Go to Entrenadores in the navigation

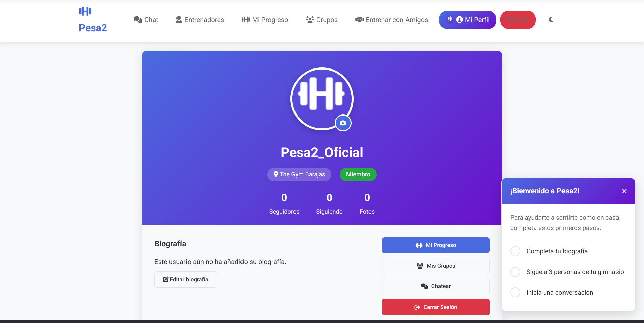point(200,20)
